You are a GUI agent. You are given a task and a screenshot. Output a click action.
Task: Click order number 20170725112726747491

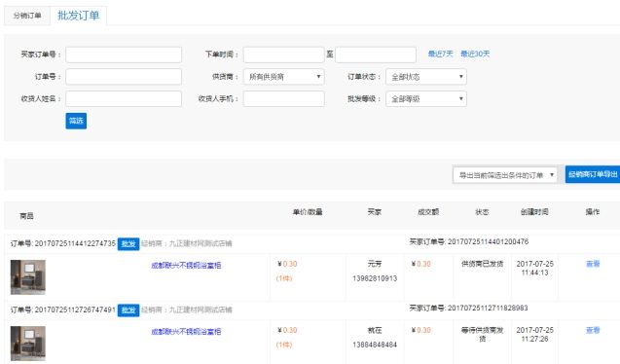pos(75,309)
